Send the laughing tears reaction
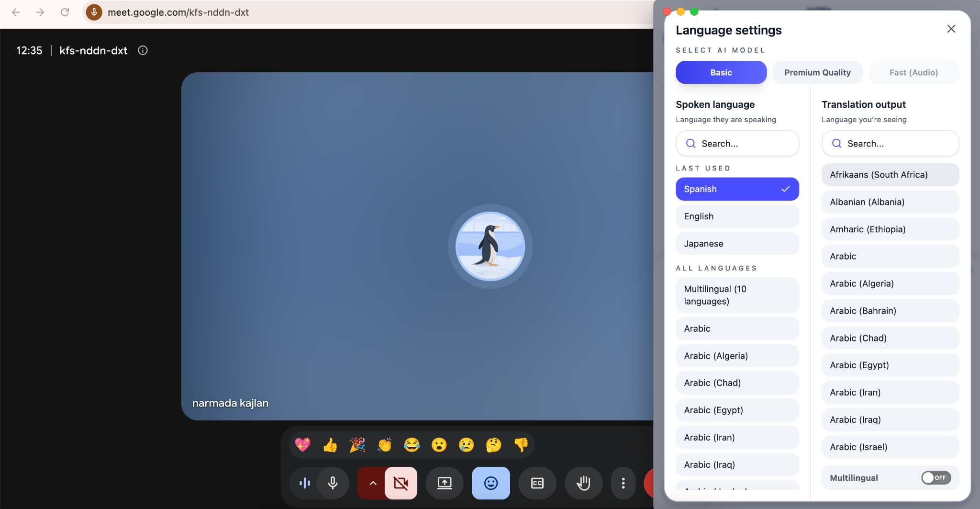The width and height of the screenshot is (980, 509). pos(412,445)
